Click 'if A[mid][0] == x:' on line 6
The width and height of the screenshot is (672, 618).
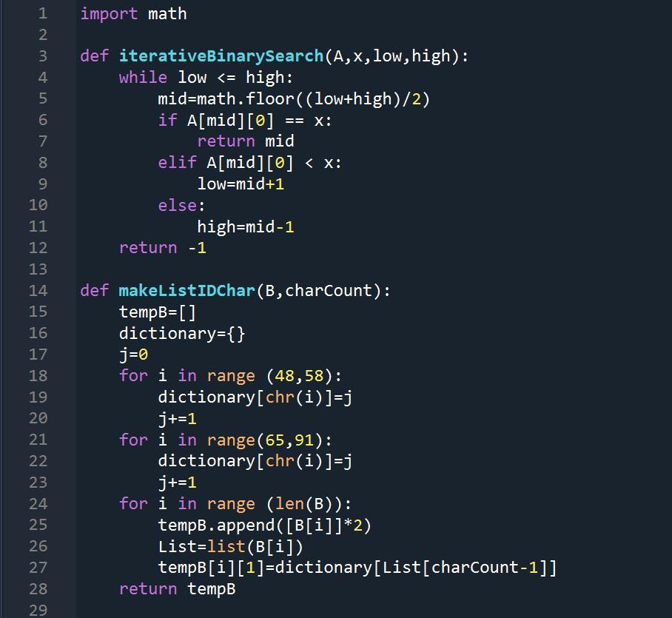(245, 121)
